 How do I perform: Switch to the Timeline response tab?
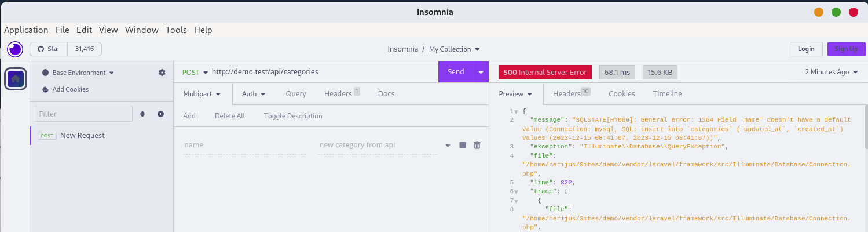point(668,93)
